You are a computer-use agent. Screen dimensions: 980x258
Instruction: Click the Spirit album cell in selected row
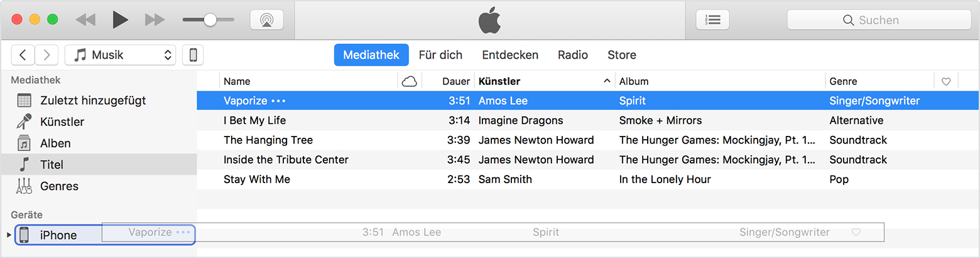pyautogui.click(x=633, y=101)
